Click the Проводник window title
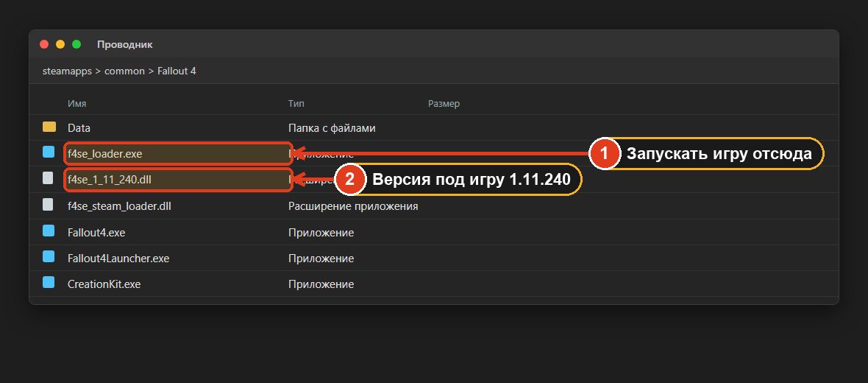The image size is (868, 383). click(x=124, y=44)
